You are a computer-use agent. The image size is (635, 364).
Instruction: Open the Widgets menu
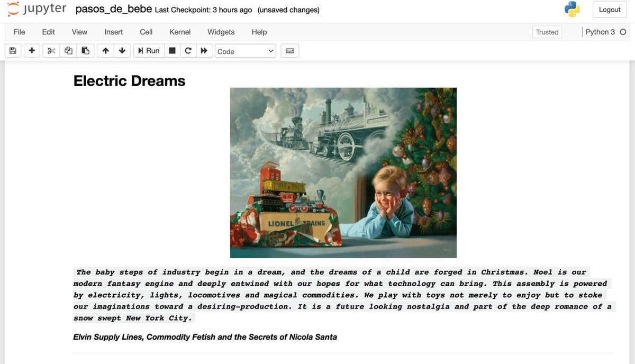pyautogui.click(x=221, y=32)
